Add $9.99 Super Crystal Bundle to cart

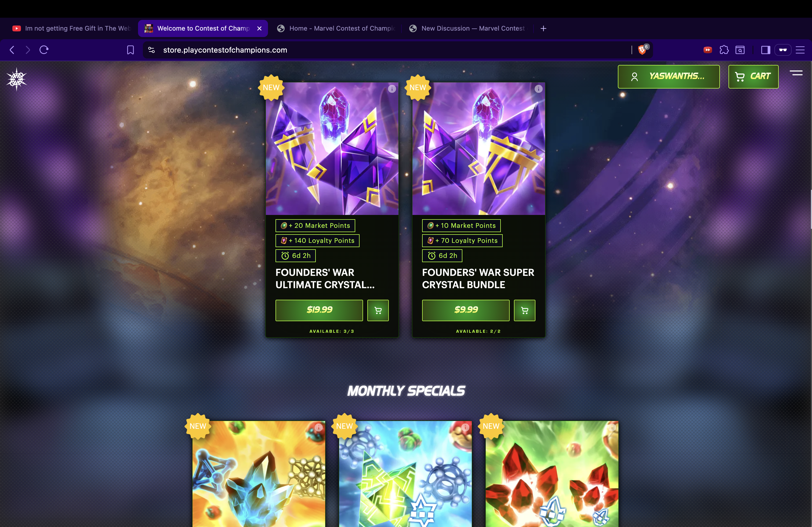[525, 310]
